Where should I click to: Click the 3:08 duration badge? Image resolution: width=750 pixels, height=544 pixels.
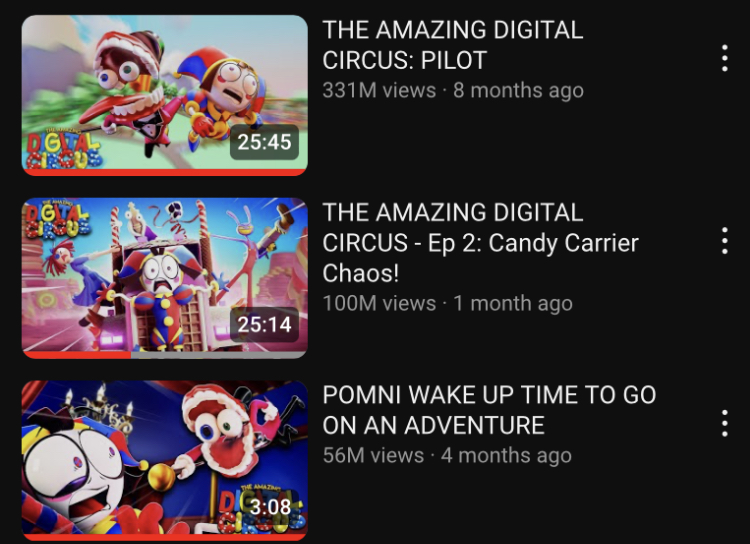click(270, 507)
